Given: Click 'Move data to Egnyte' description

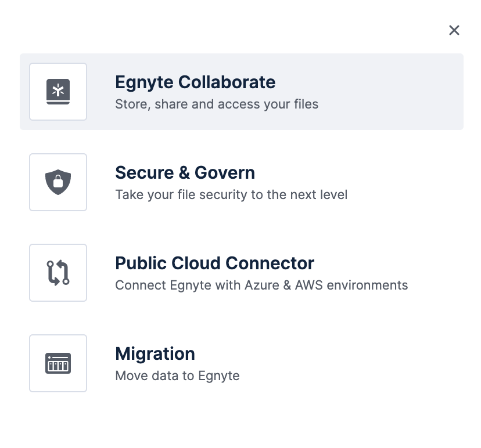Looking at the screenshot, I should (x=177, y=375).
